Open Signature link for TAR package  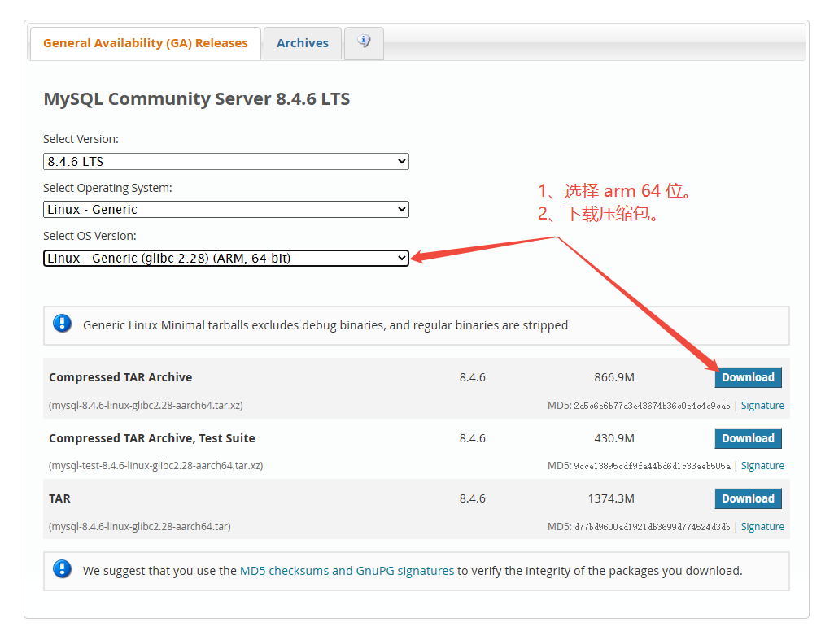pyautogui.click(x=762, y=527)
